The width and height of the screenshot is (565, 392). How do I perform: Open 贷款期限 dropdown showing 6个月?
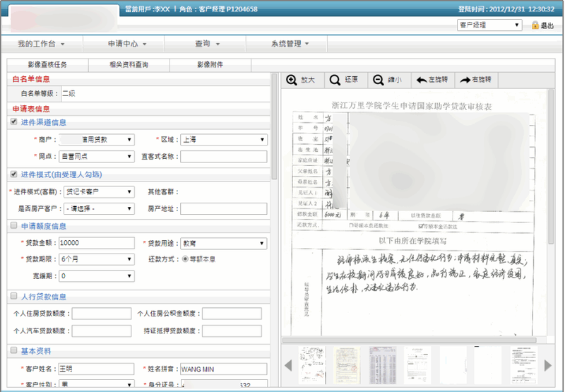(x=97, y=259)
